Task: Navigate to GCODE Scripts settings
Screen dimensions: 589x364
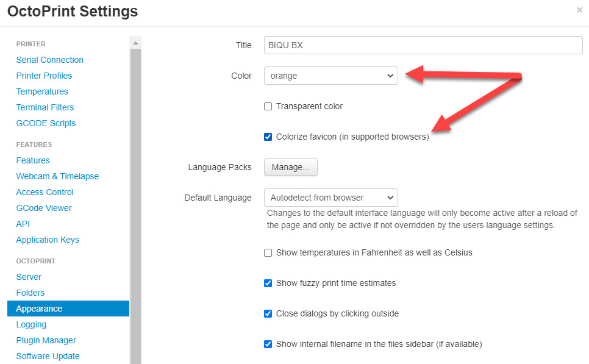Action: [x=46, y=123]
